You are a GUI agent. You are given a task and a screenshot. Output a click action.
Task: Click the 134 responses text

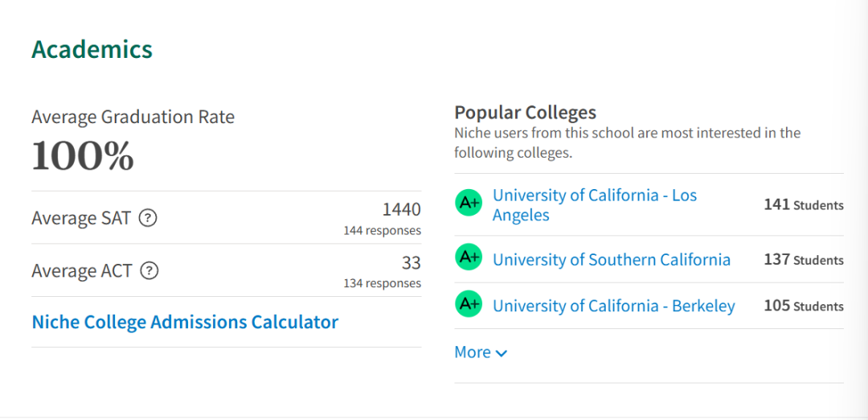click(x=382, y=283)
